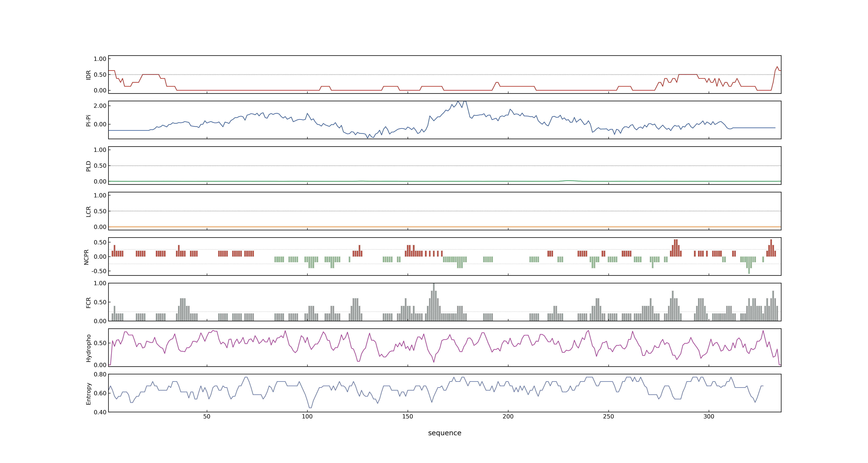Screen dimensions: 868x463
Task: Click the Pi-Pi y-axis label
Action: tap(88, 120)
